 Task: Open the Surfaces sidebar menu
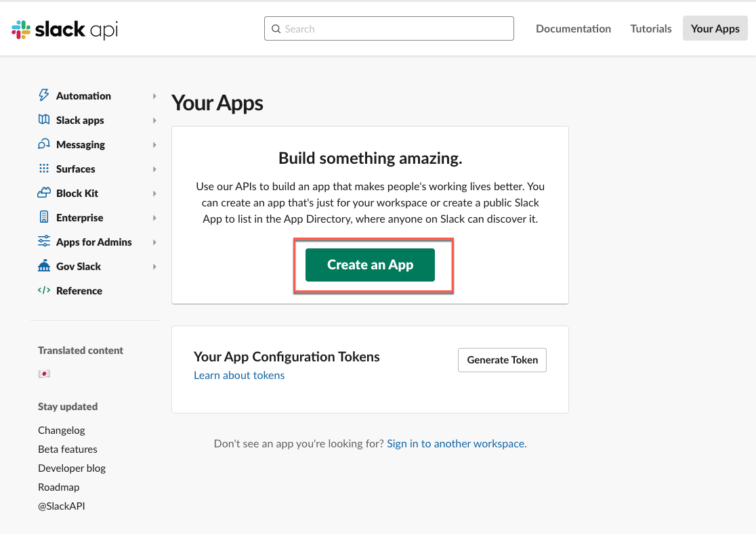click(x=76, y=169)
